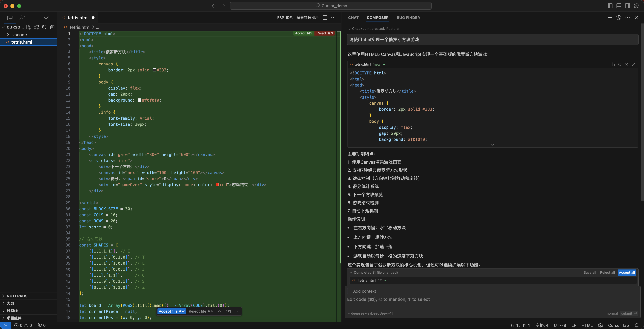Image resolution: width=644 pixels, height=329 pixels.
Task: Toggle the bottom panel layout
Action: (x=619, y=6)
